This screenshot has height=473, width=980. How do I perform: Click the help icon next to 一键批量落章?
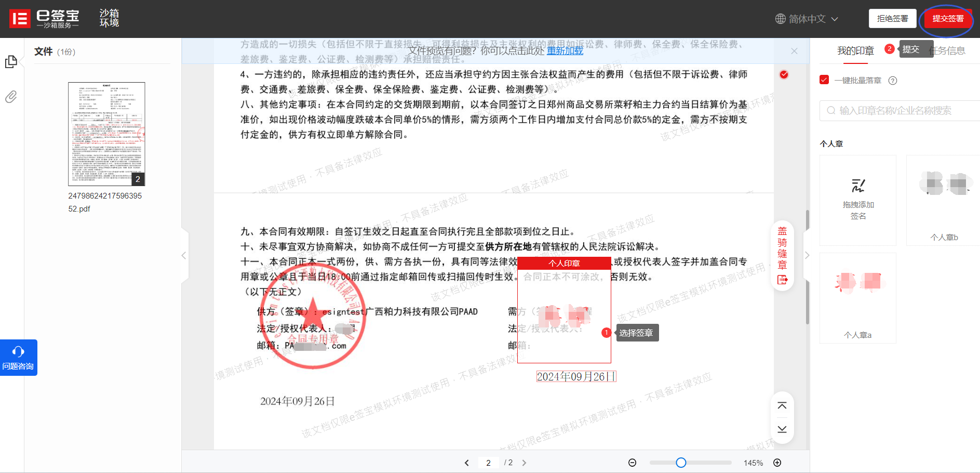(893, 81)
